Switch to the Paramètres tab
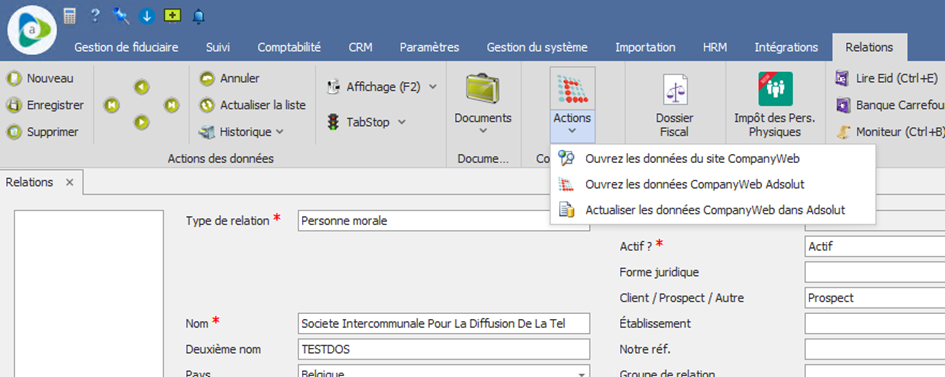Screen dimensions: 945x377 (x=429, y=47)
